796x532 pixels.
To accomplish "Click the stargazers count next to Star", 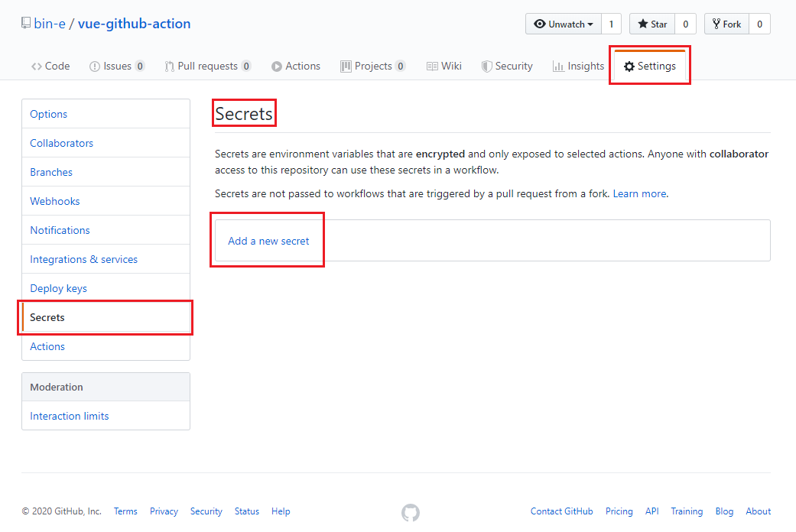I will coord(685,24).
